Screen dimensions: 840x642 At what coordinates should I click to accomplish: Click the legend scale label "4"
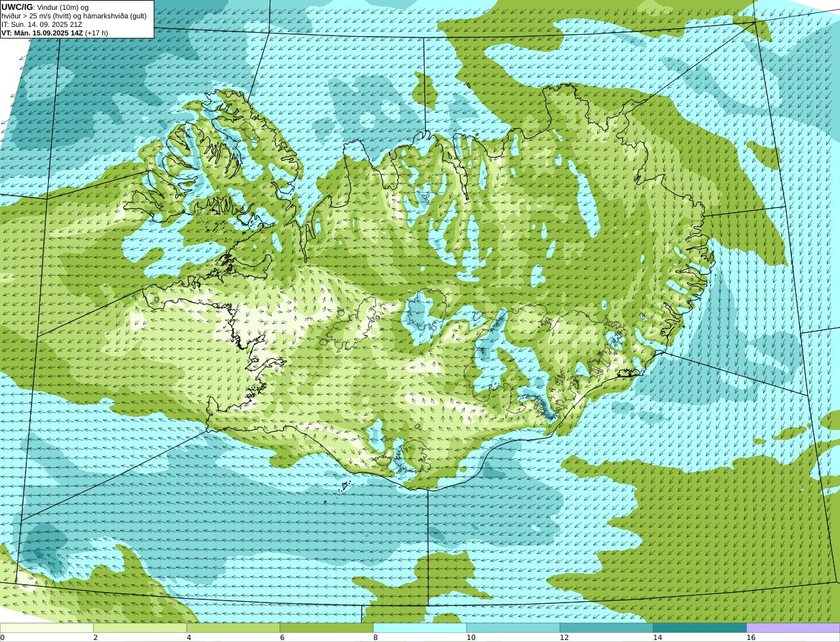click(189, 637)
